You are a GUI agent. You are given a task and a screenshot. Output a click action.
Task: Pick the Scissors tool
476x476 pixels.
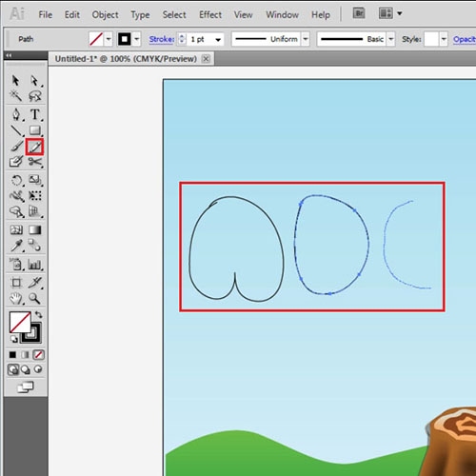click(x=35, y=162)
